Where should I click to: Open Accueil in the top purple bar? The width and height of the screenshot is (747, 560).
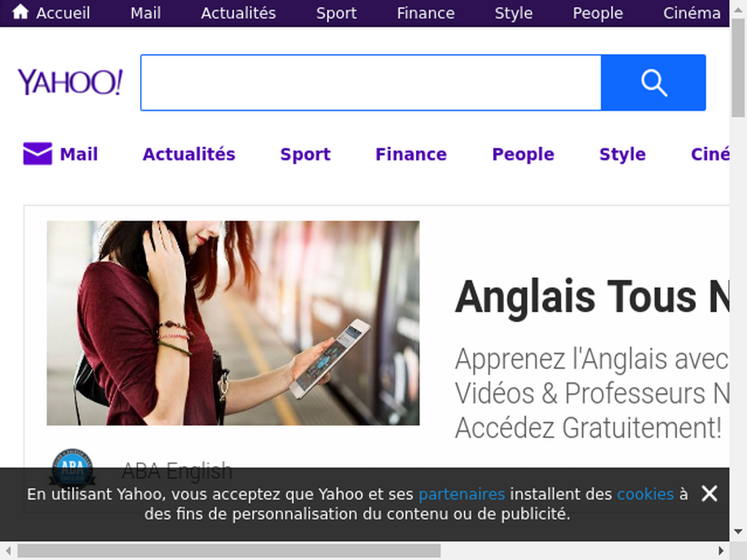point(63,13)
